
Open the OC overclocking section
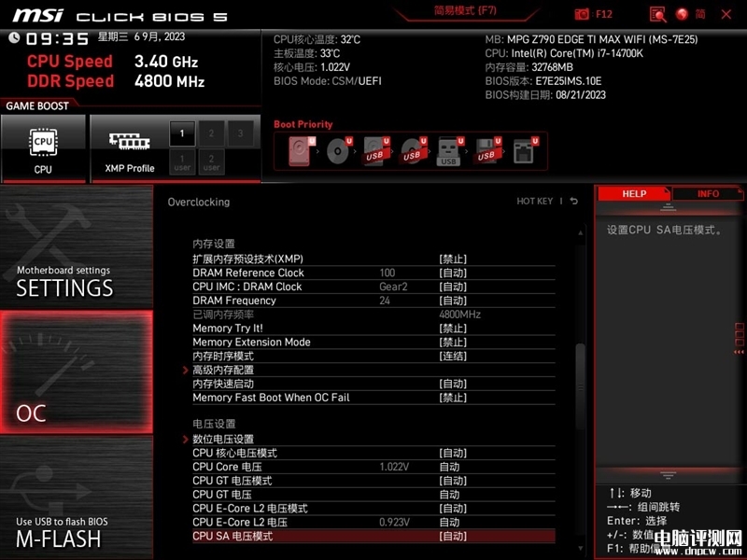tap(77, 371)
